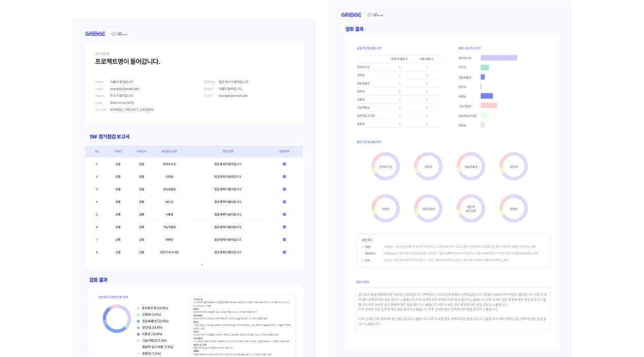The width and height of the screenshot is (644, 357).
Task: Click the 기능적합성 donut chart
Action: (x=428, y=209)
